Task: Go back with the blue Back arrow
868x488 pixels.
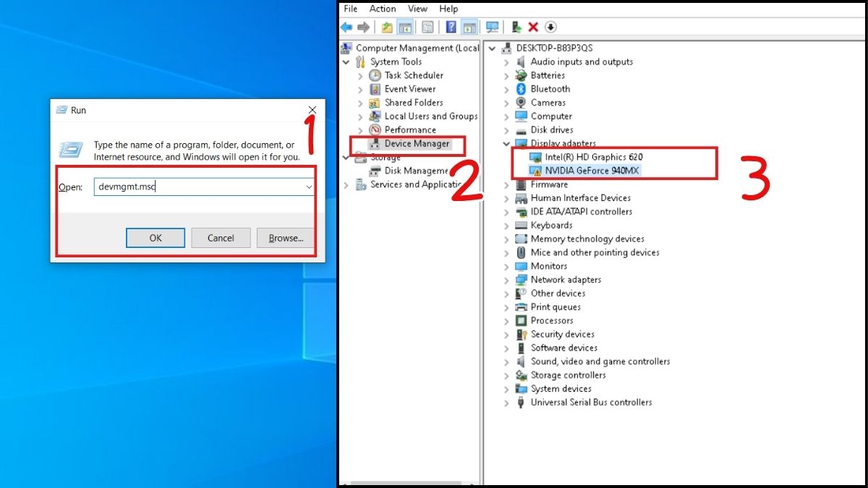Action: 346,27
